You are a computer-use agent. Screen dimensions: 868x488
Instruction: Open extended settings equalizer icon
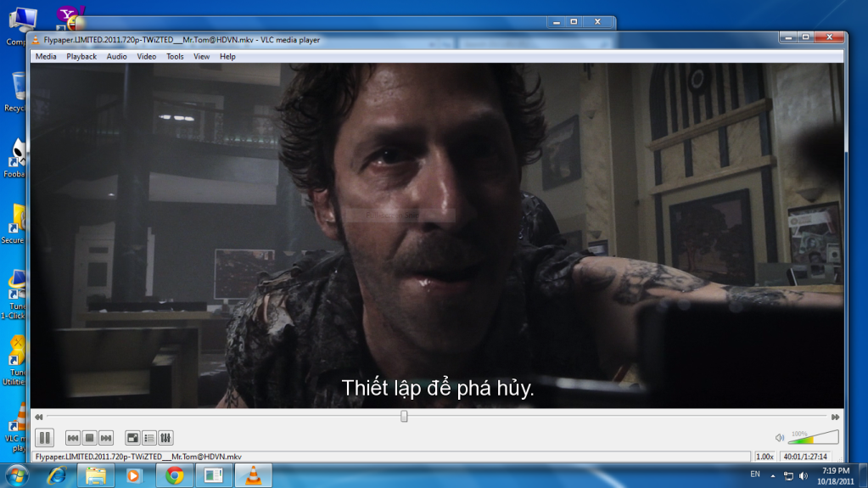165,438
